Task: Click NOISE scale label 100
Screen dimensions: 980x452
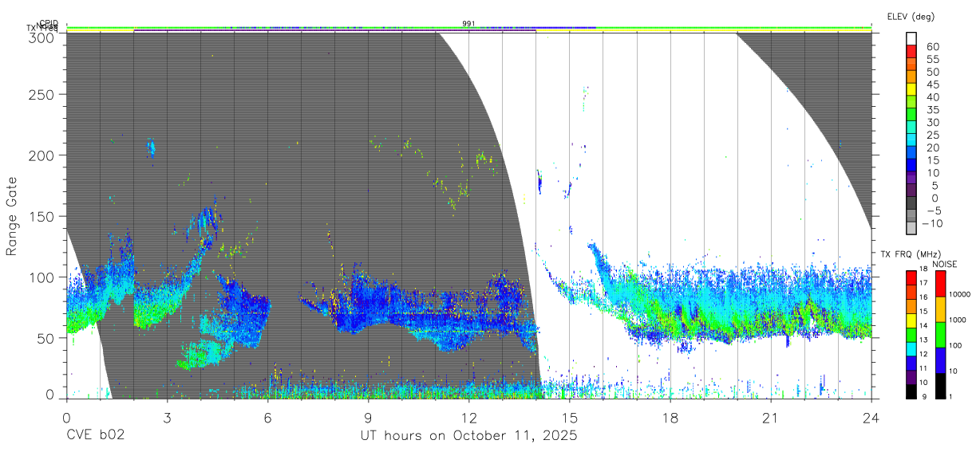Action: point(954,345)
